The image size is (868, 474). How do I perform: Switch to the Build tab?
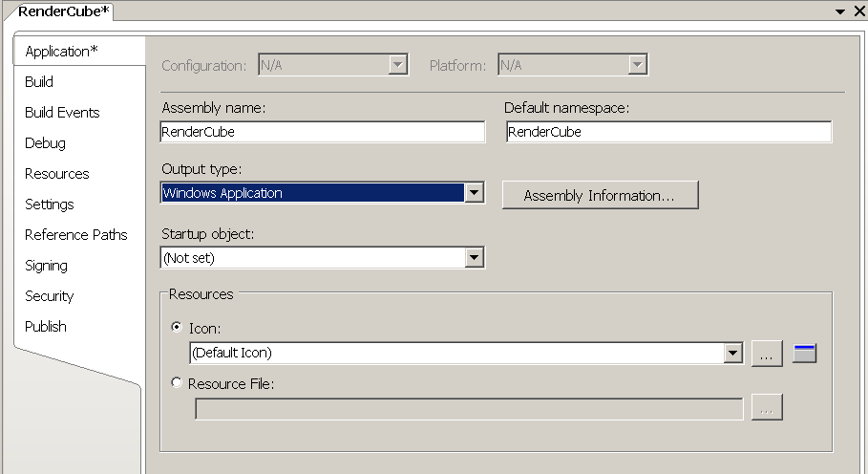(39, 82)
